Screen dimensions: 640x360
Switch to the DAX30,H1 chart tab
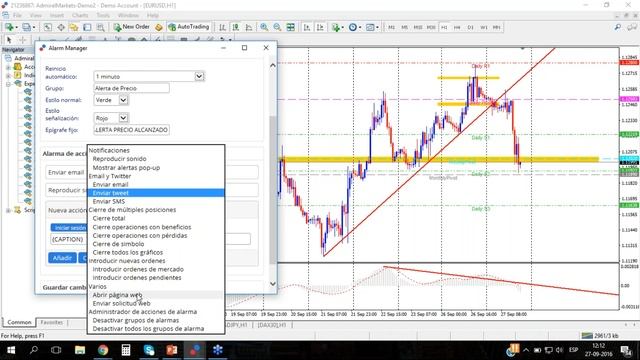click(271, 325)
